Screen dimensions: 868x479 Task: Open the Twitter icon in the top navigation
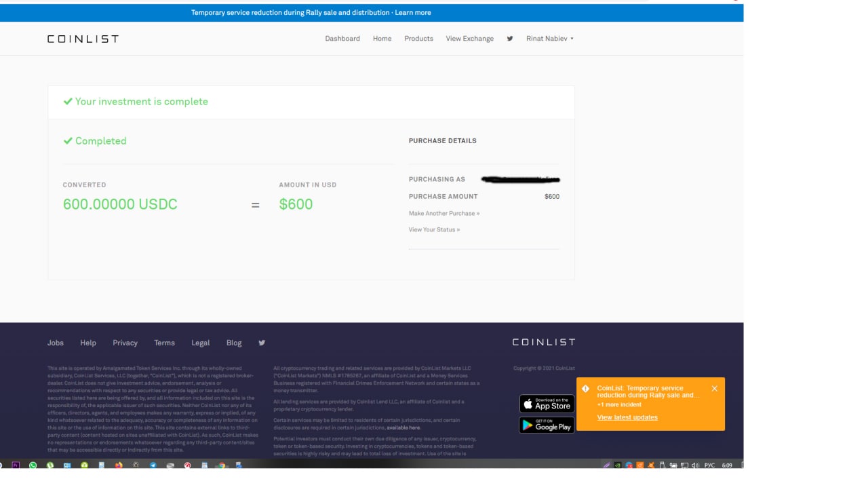510,39
